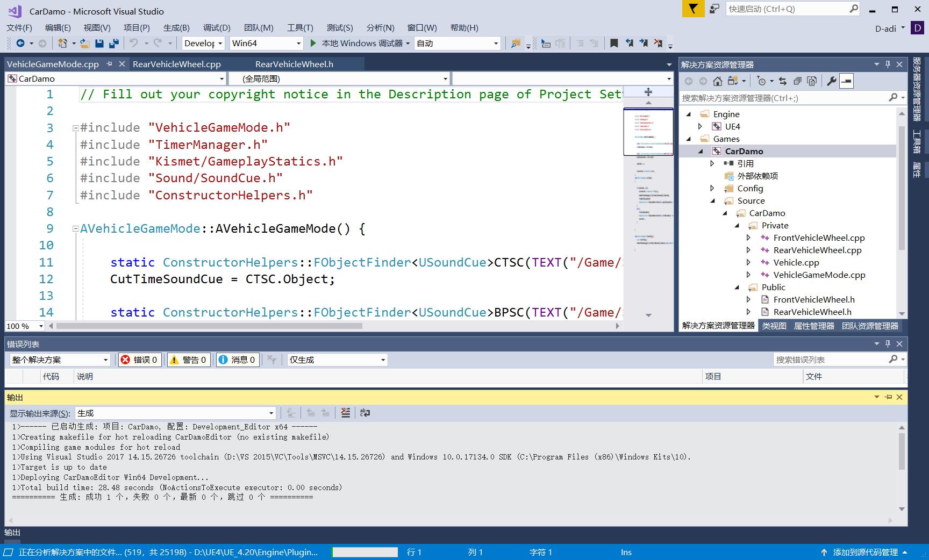
Task: Clear all output with the clear icon
Action: 346,413
